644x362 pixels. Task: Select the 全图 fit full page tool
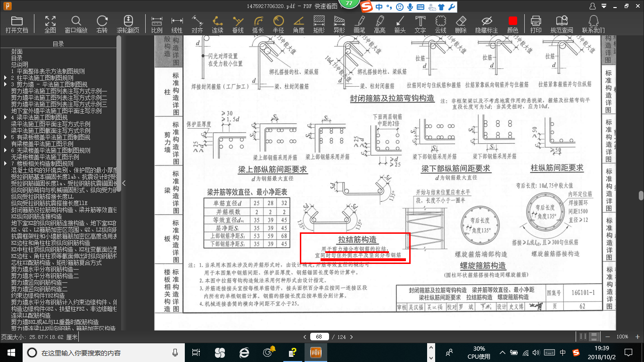coord(50,24)
